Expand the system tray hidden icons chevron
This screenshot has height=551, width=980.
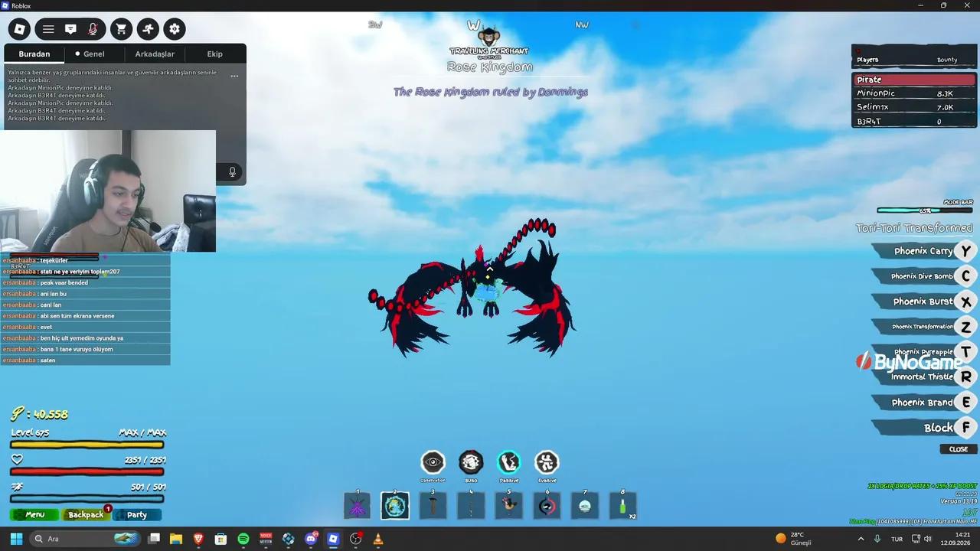(861, 539)
